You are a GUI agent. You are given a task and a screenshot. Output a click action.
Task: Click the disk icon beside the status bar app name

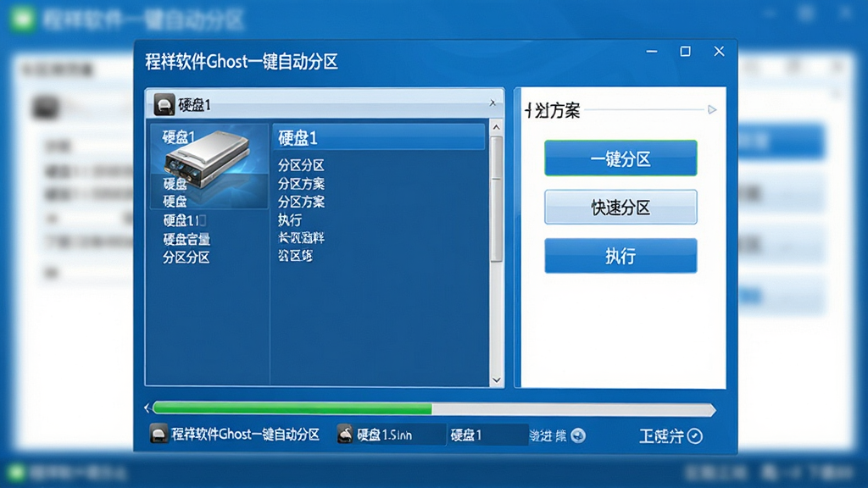pos(159,434)
